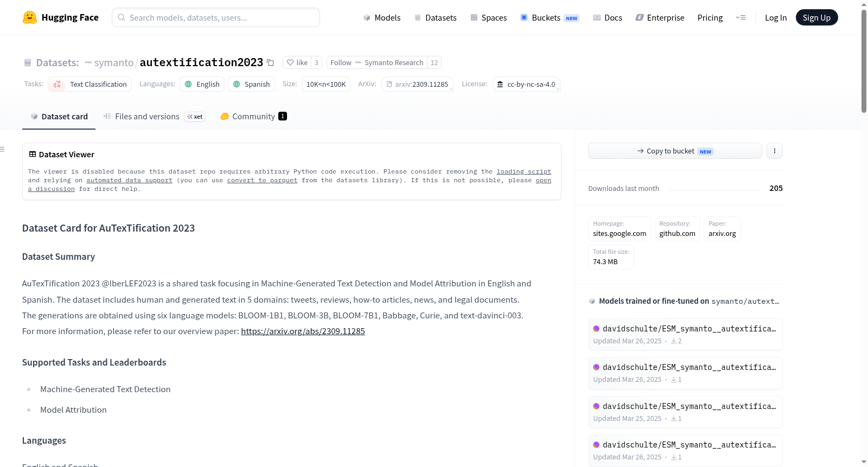Click the Dataset Summary heading
The image size is (868, 467).
pos(59,257)
